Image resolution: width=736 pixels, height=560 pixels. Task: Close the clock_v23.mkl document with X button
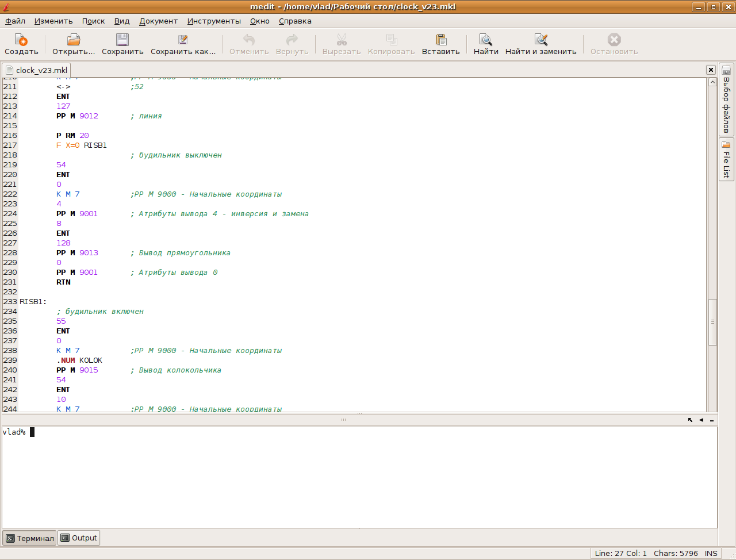(x=711, y=70)
